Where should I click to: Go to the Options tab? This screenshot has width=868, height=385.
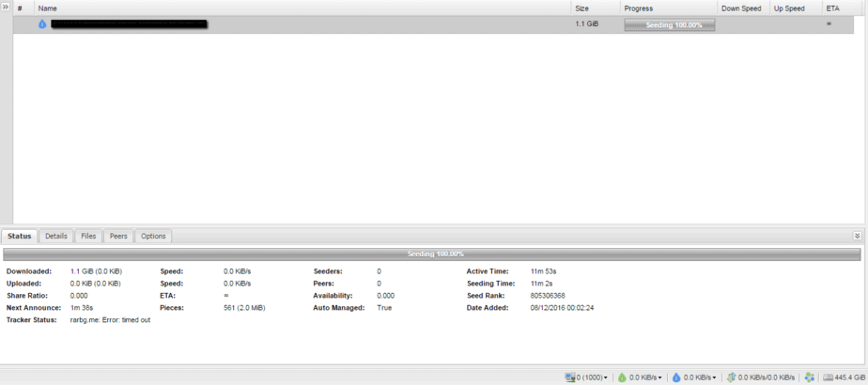tap(153, 237)
